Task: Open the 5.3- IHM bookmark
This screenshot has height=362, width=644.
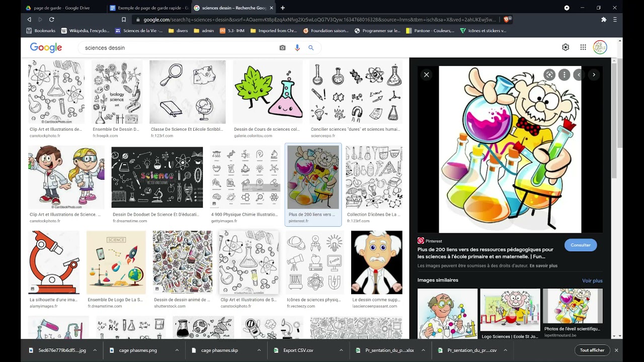Action: 232,31
